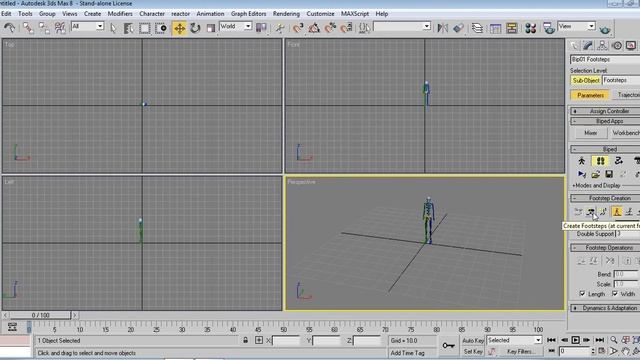Viewport: 640px width, 360px height.
Task: Switch to the Hierarchy command panel tab
Action: tap(602, 46)
